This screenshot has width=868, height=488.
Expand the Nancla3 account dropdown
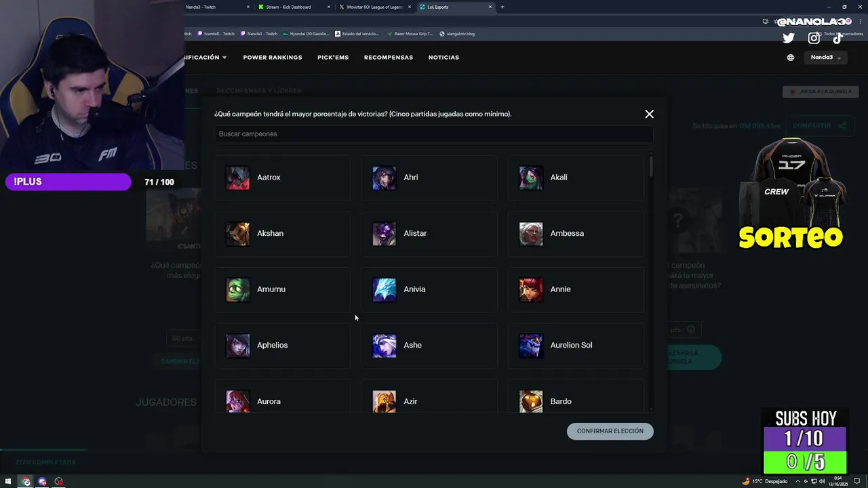tap(826, 58)
